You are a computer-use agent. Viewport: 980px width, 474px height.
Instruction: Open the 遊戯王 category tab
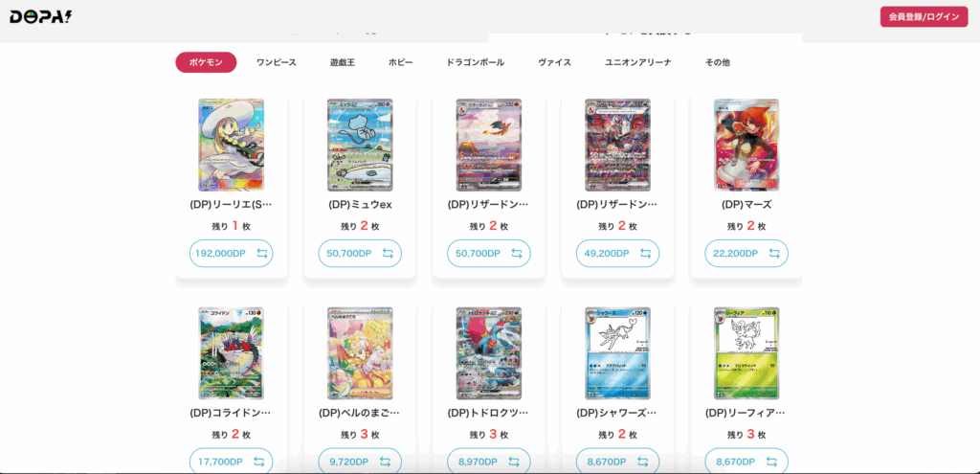coord(343,62)
